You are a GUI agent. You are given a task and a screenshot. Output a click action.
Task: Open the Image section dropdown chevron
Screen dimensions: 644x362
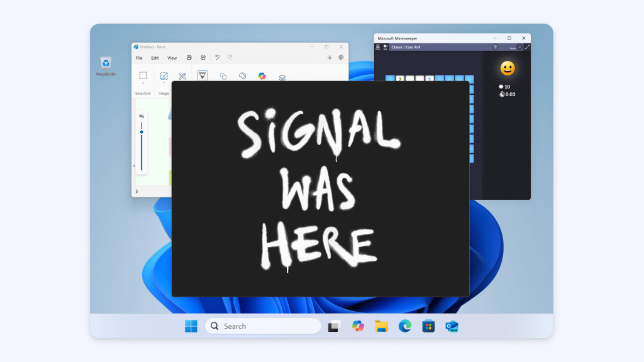164,84
